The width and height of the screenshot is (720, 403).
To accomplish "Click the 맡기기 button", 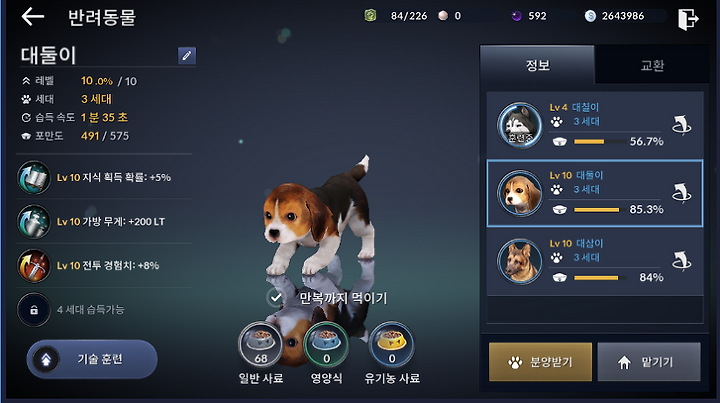I will pyautogui.click(x=649, y=362).
